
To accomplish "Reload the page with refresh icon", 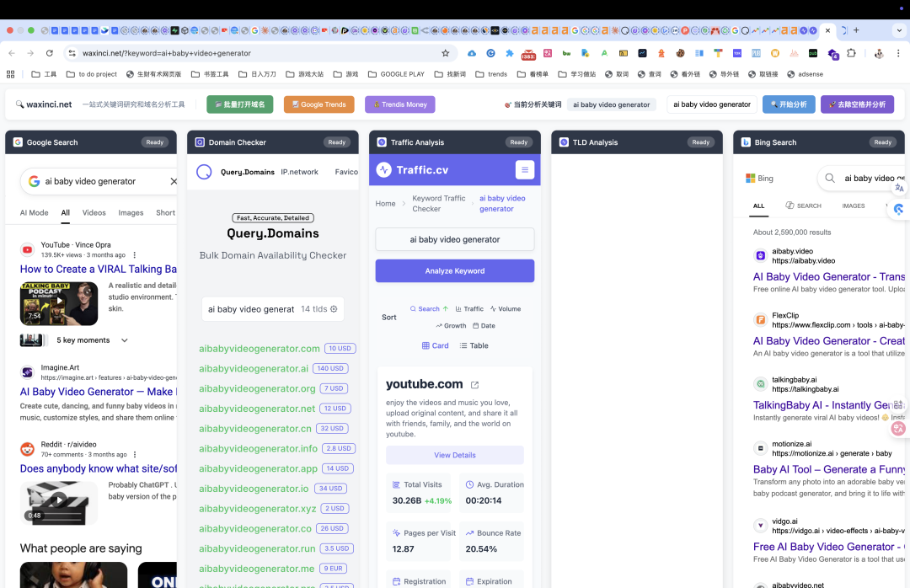I will 50,53.
